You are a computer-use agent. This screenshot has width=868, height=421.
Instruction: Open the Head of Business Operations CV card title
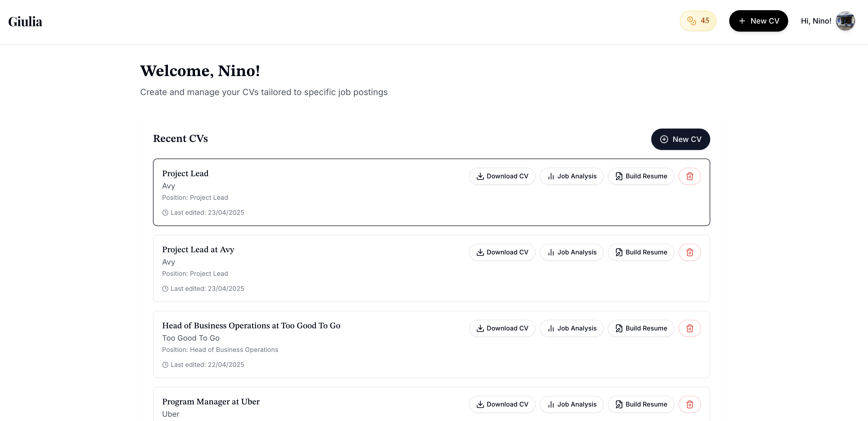point(251,326)
